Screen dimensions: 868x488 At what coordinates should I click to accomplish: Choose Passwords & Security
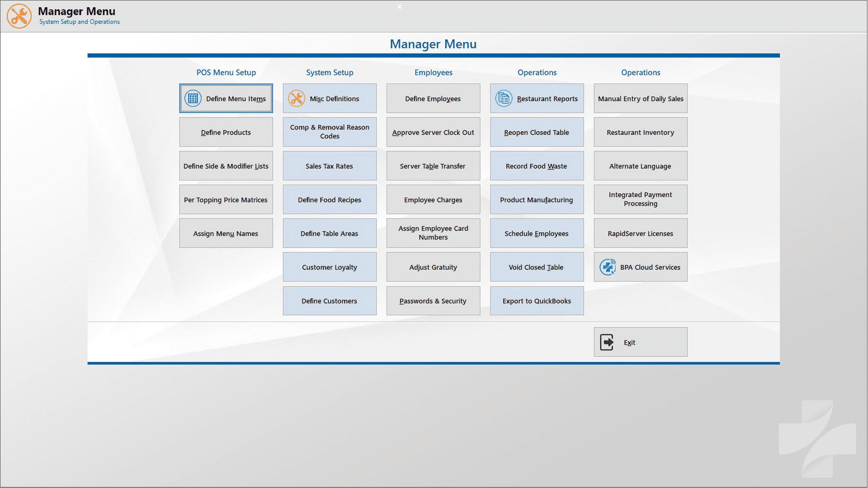click(433, 301)
